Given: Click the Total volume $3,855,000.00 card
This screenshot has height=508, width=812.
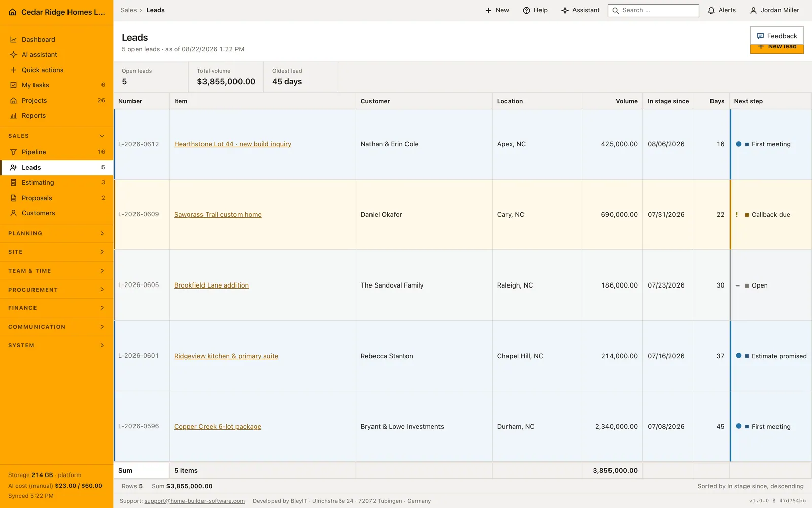Looking at the screenshot, I should point(226,77).
